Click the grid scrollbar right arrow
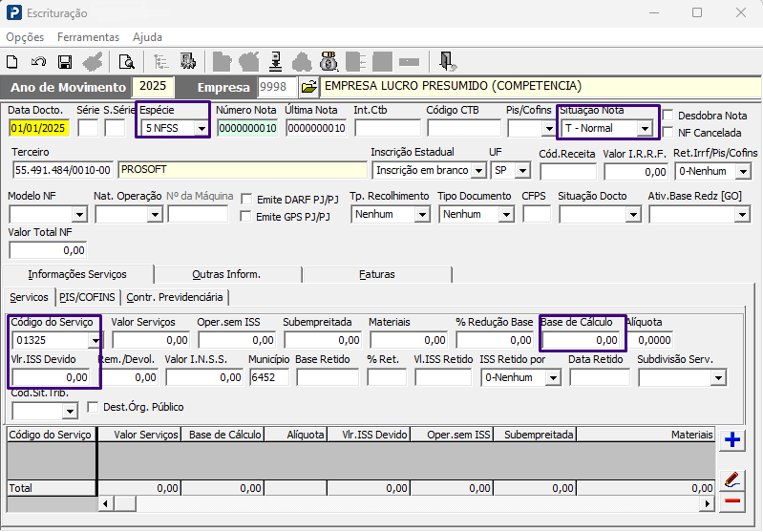The width and height of the screenshot is (763, 532). 707,503
